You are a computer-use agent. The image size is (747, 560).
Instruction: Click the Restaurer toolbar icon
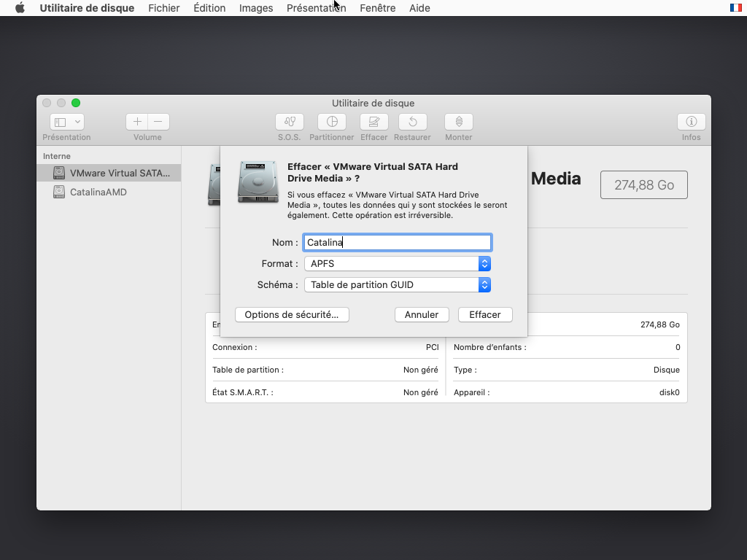pyautogui.click(x=413, y=122)
